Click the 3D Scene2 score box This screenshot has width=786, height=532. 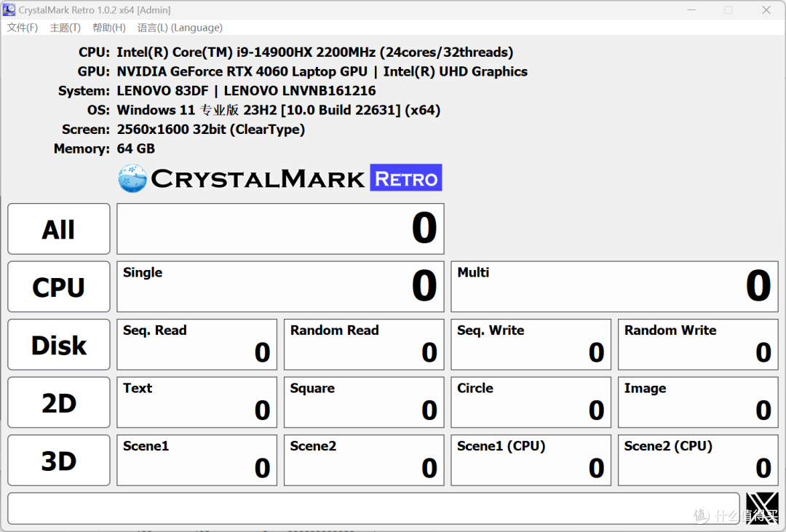pyautogui.click(x=364, y=460)
